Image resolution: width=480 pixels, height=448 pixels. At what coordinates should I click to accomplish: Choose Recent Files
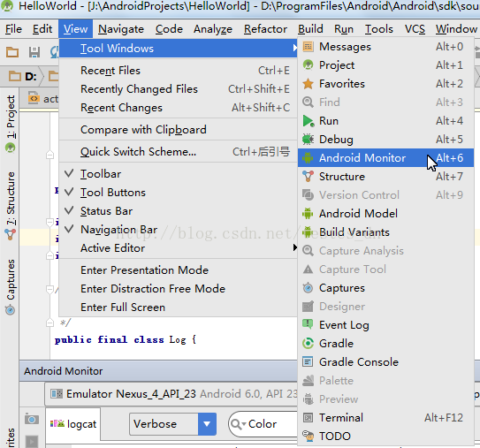179,71
